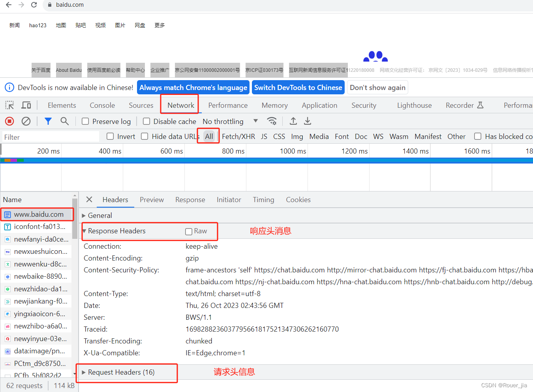Click the 800 ms timeline marker
This screenshot has width=533, height=392.
point(233,151)
